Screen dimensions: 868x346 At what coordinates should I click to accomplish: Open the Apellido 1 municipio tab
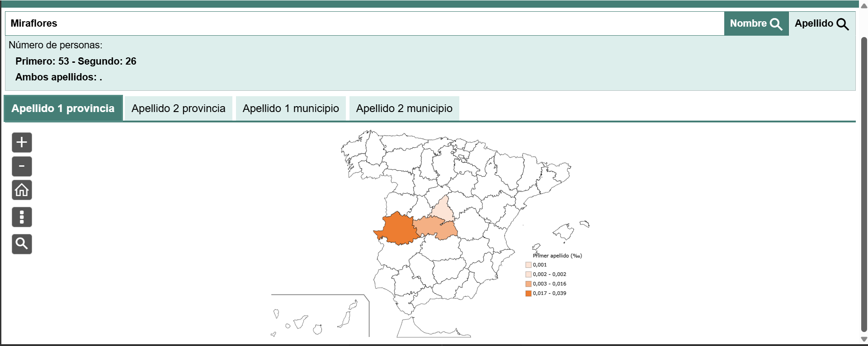click(291, 108)
